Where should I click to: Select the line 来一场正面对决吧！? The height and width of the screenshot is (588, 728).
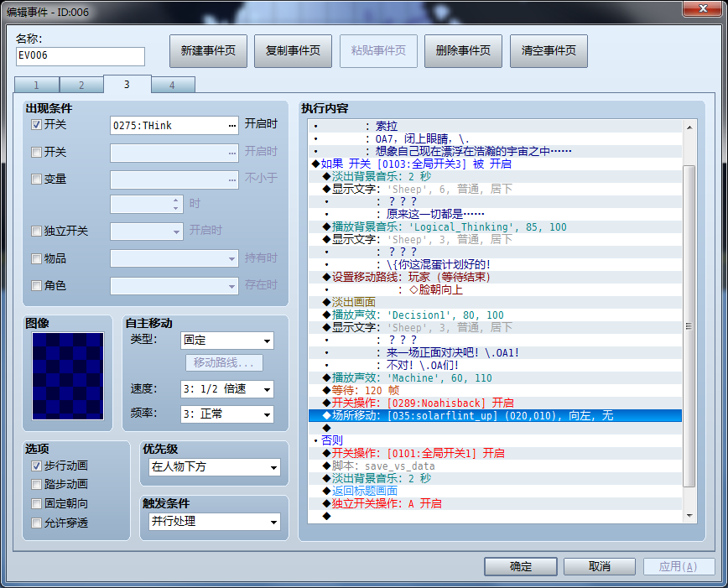pyautogui.click(x=495, y=352)
